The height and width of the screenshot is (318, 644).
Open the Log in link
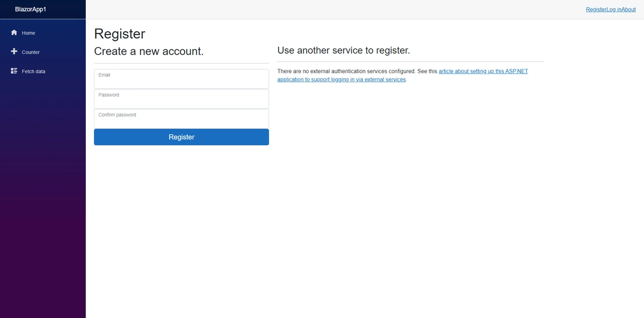(613, 10)
